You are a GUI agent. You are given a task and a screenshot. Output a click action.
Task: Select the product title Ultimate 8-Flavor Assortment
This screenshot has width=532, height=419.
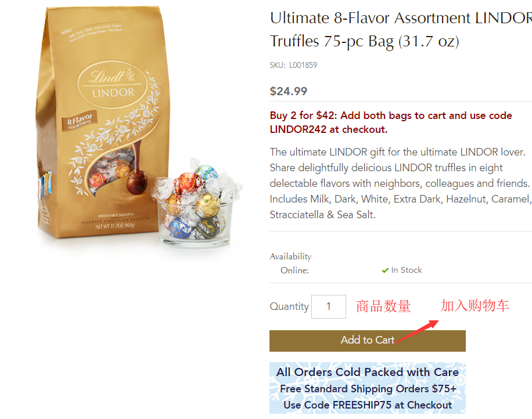pos(371,17)
